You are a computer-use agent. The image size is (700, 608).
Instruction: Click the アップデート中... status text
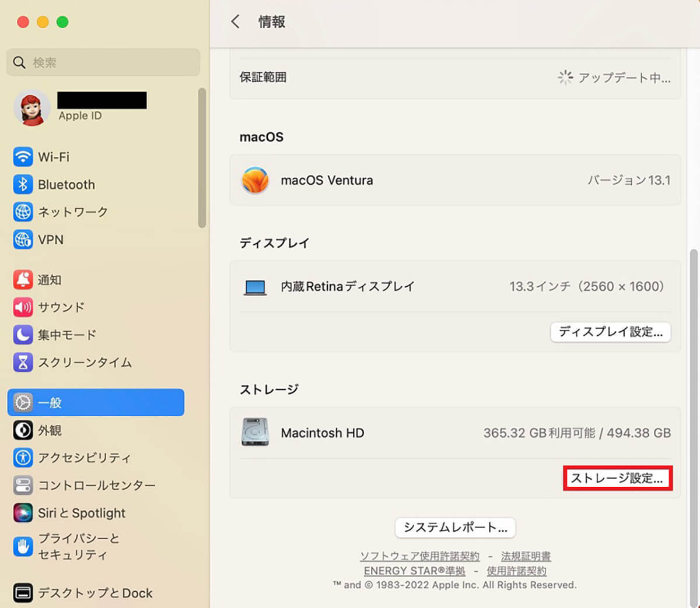(624, 78)
